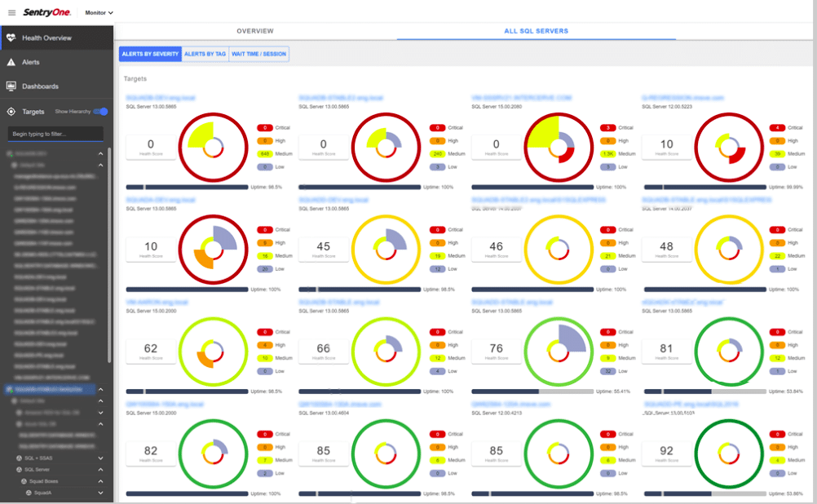Click the red Critical badge showing 3
817x504 pixels.
[607, 128]
